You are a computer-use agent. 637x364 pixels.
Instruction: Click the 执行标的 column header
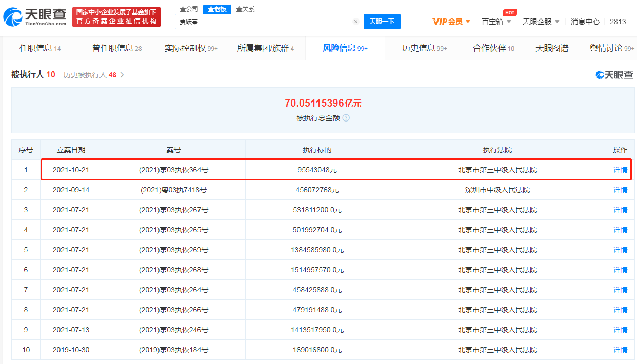317,150
